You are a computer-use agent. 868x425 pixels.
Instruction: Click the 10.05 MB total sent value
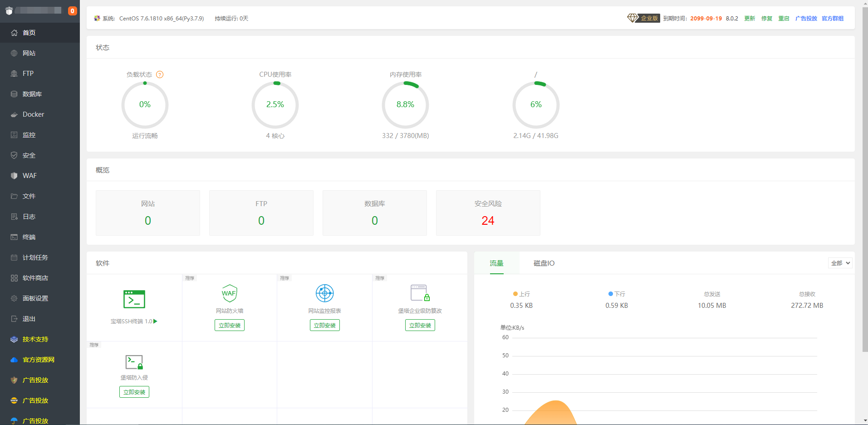coord(712,306)
